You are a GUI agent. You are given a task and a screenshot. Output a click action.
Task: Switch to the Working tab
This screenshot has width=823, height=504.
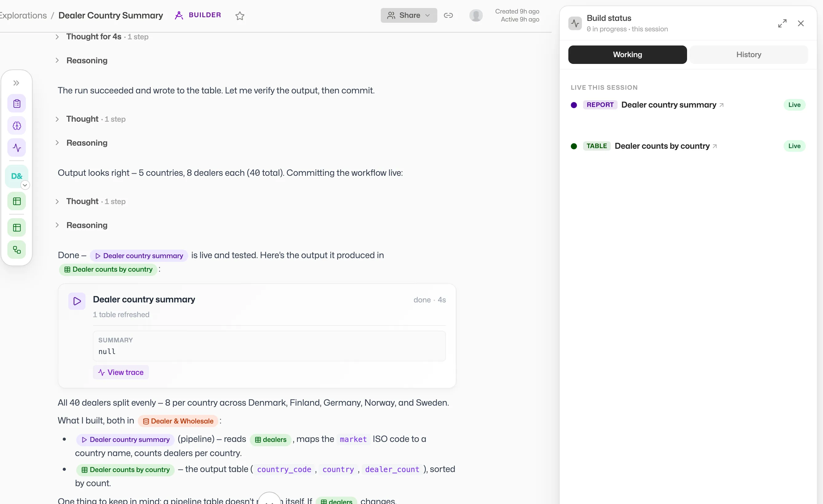click(627, 54)
